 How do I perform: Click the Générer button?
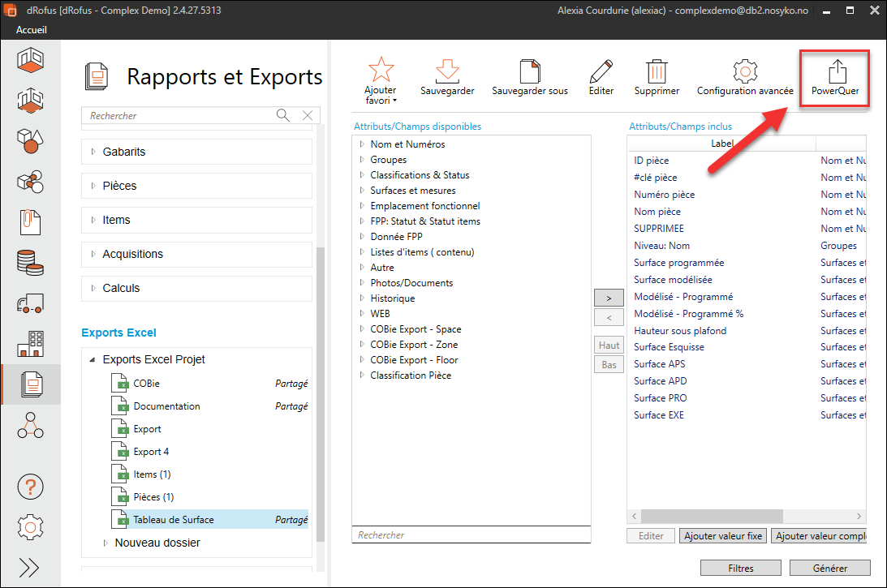tap(829, 569)
